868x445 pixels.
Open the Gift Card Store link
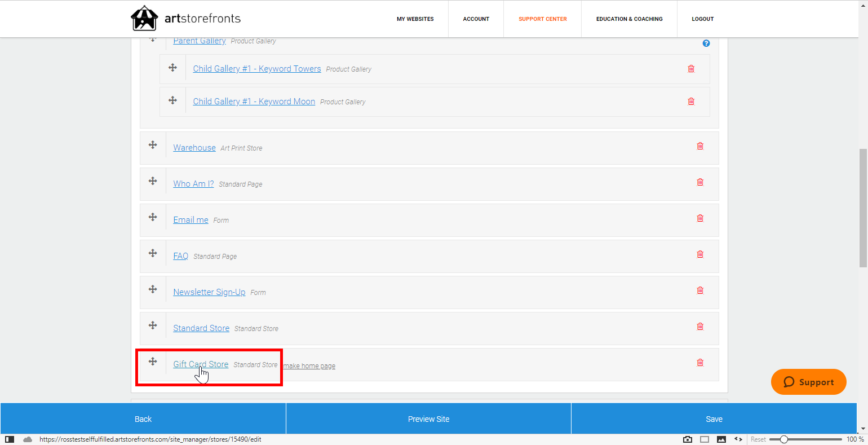(201, 364)
